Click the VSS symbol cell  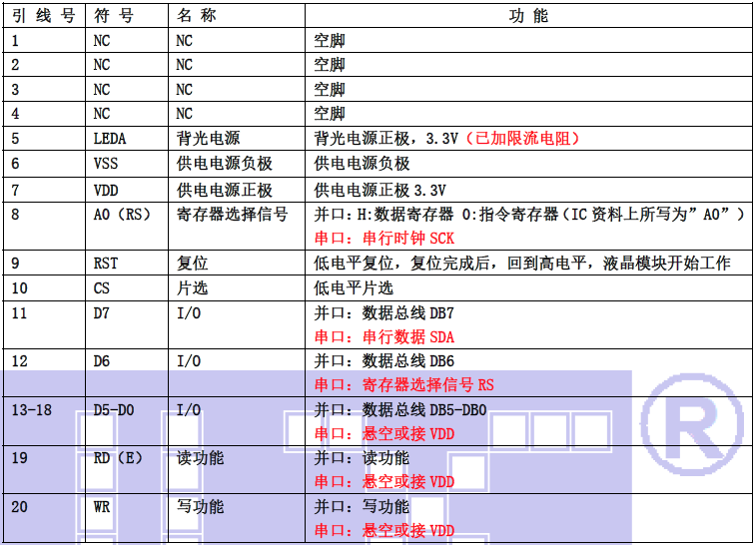click(x=105, y=164)
